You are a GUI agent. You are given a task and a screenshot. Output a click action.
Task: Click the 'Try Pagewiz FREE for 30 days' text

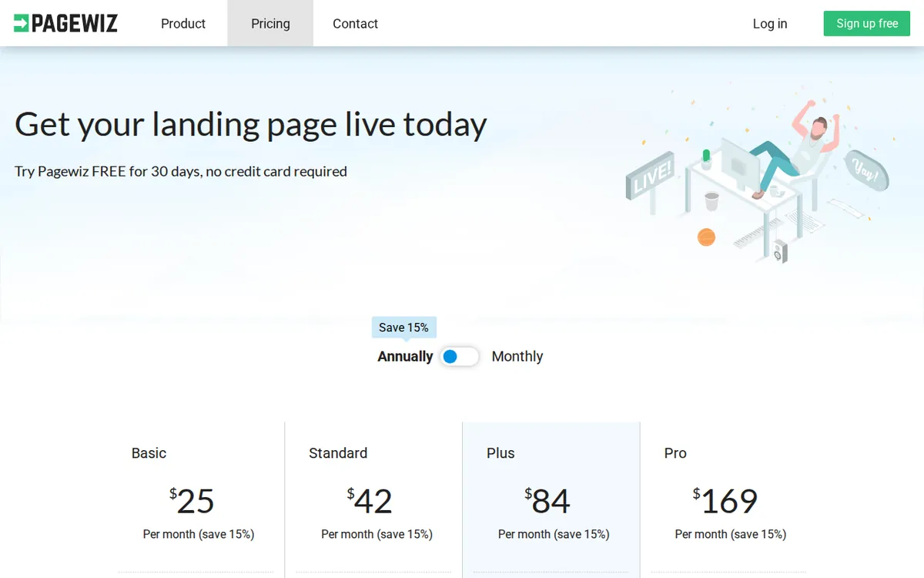point(181,171)
